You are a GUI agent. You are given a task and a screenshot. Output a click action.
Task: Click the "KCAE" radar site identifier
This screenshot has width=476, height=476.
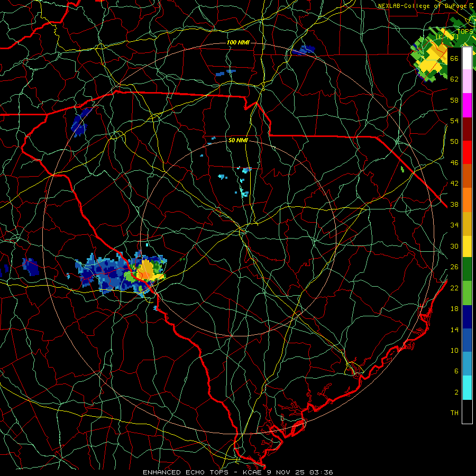[253, 472]
